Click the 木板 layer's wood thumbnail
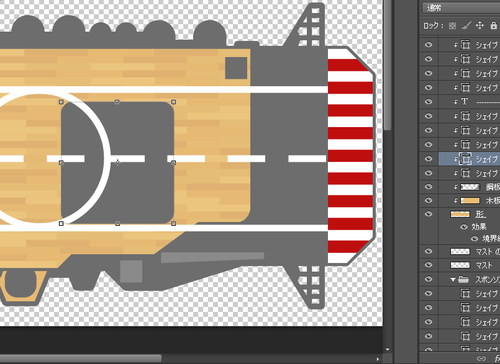Screen dimensions: 500x364 470,201
